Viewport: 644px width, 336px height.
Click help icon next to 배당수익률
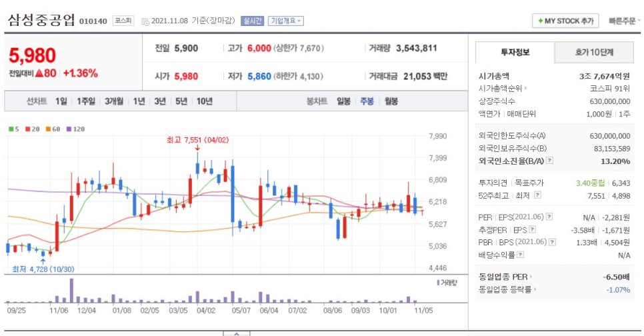tap(521, 255)
